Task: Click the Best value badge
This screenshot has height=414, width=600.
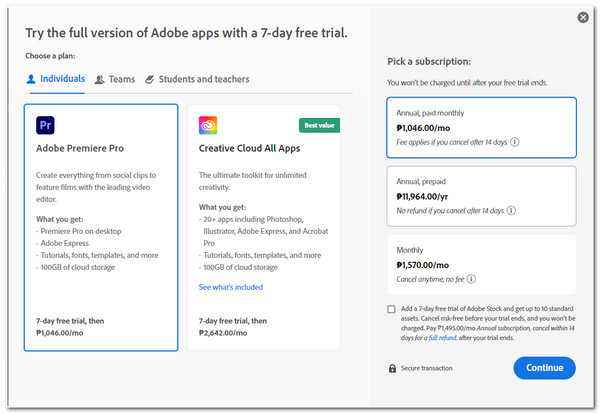Action: coord(319,125)
